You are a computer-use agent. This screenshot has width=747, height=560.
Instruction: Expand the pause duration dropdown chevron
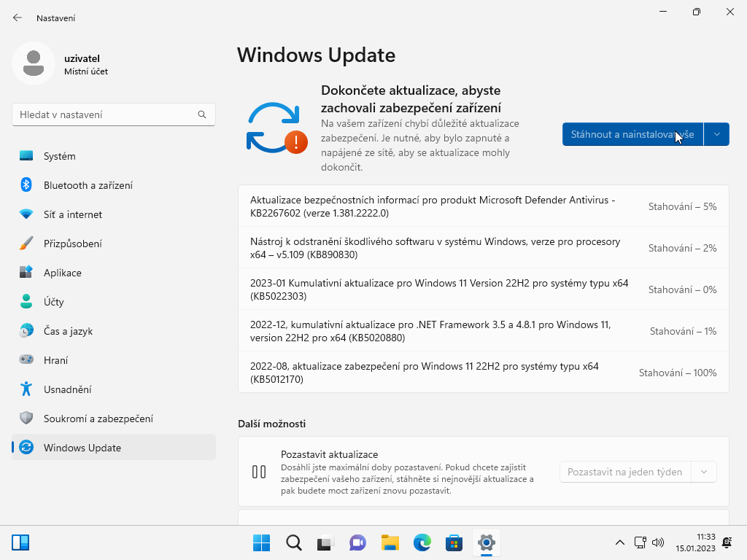(x=704, y=472)
